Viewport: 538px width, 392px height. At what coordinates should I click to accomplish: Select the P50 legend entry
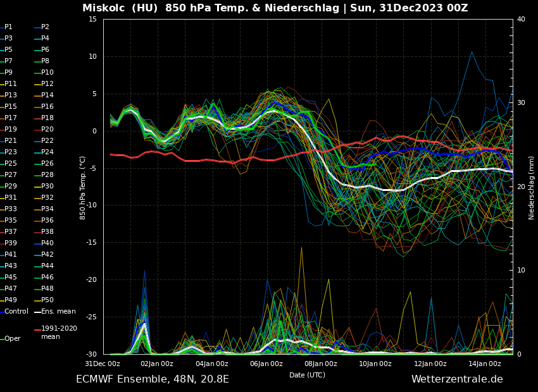[47, 300]
